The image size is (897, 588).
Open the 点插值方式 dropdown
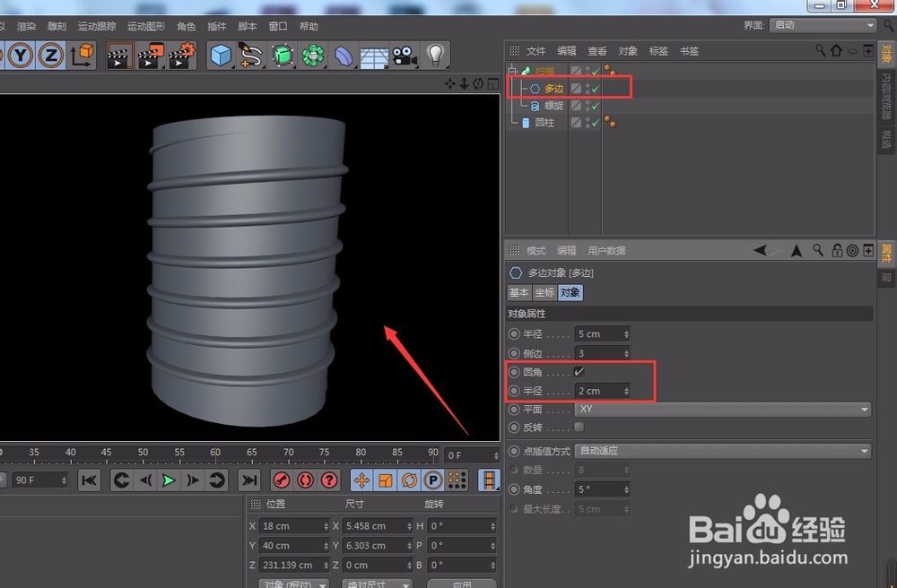pyautogui.click(x=722, y=450)
